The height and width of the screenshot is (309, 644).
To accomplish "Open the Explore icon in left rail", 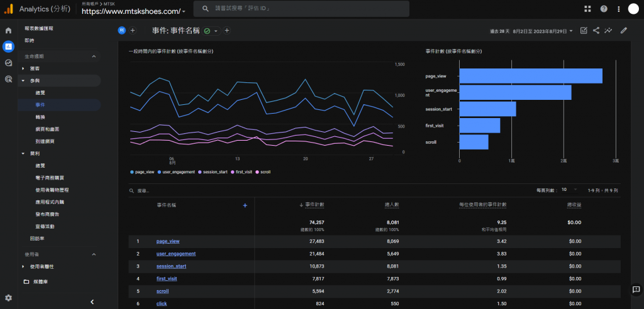I will [x=8, y=63].
